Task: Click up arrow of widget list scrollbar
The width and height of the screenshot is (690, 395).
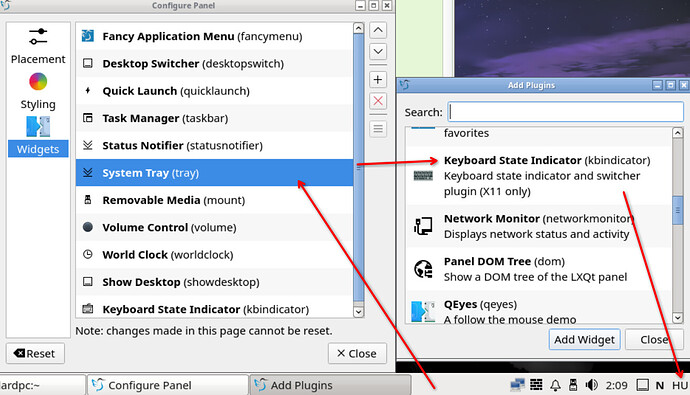Action: pyautogui.click(x=358, y=29)
